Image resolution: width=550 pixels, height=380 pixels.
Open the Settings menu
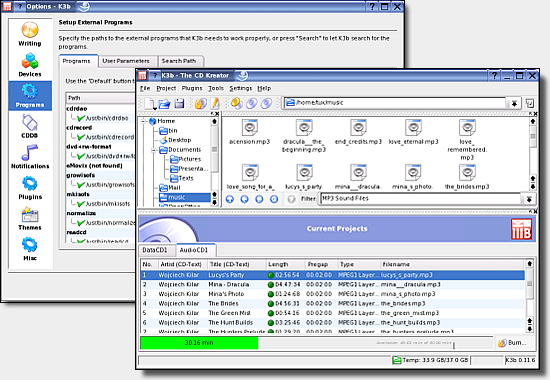pos(241,88)
